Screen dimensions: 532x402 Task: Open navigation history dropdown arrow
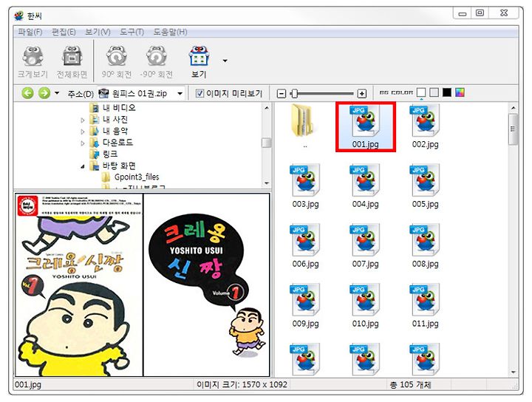57,93
